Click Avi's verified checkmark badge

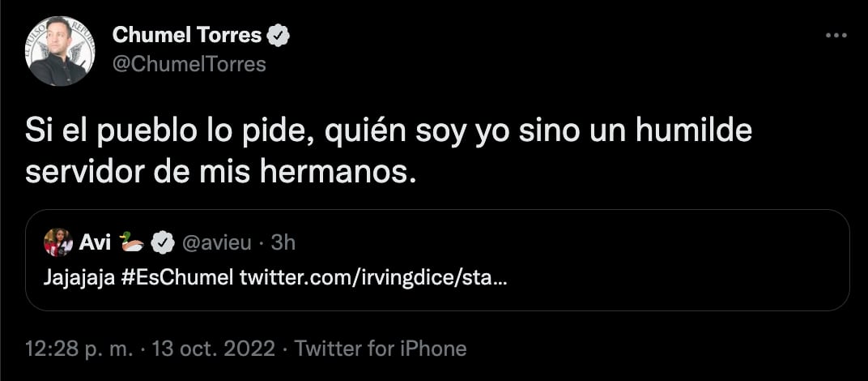[165, 241]
